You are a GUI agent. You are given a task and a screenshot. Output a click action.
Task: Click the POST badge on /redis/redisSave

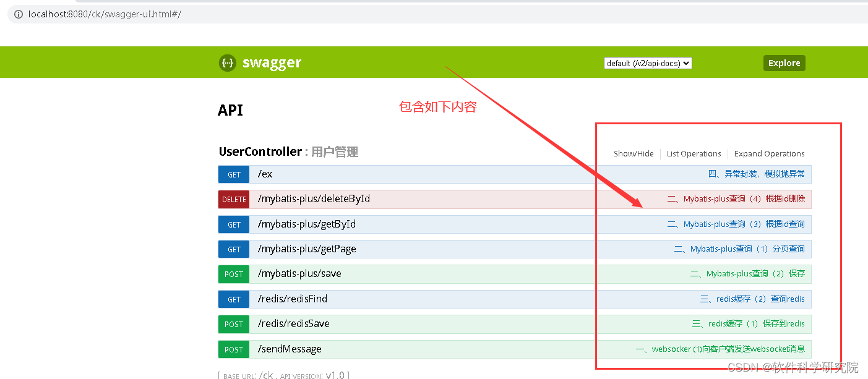233,324
